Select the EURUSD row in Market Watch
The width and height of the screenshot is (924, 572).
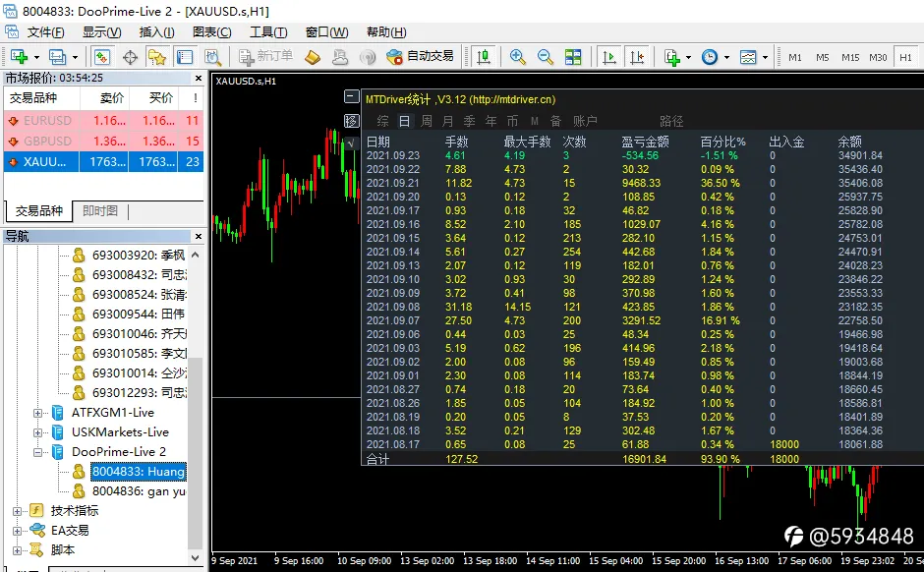coord(104,120)
